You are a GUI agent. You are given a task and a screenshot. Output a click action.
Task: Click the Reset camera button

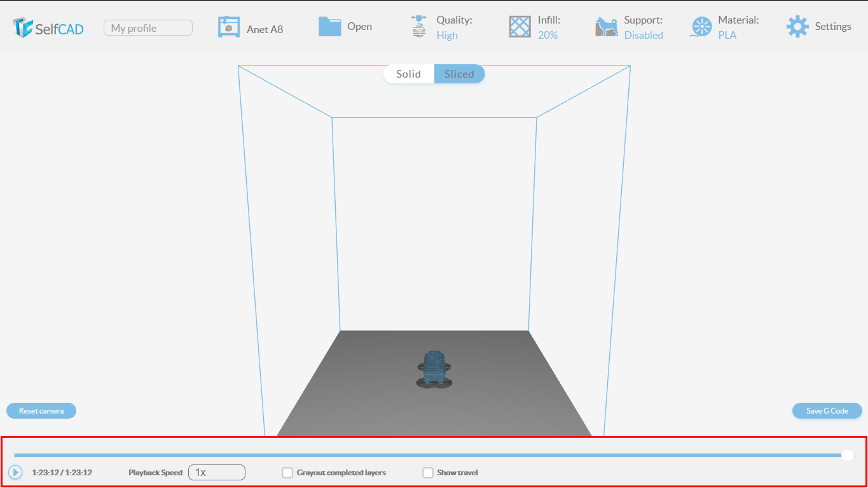click(x=41, y=411)
